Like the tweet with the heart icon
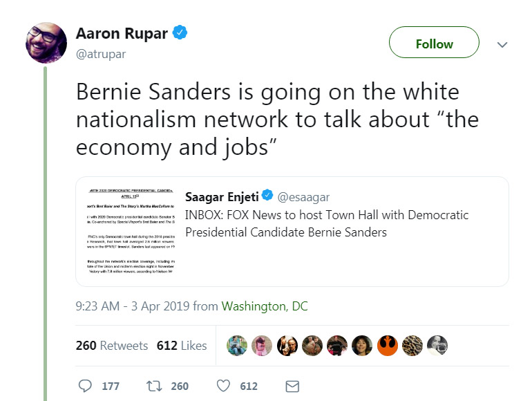The height and width of the screenshot is (401, 532). pos(223,386)
